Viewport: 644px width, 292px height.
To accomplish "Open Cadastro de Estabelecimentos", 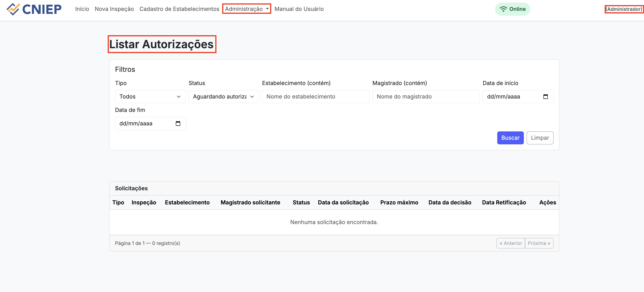I will [179, 9].
